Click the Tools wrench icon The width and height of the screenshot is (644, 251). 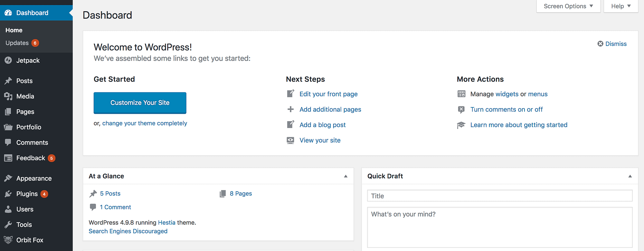pyautogui.click(x=8, y=225)
